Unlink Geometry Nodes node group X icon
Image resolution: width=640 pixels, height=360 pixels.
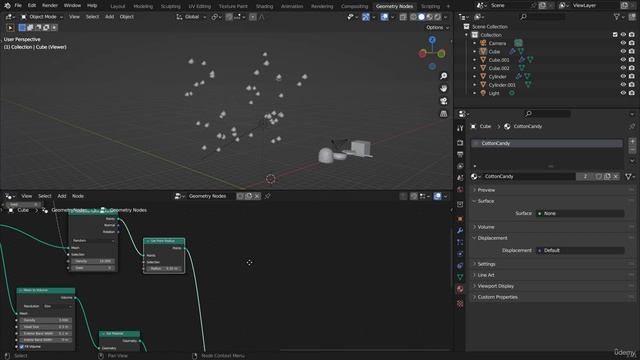pyautogui.click(x=257, y=196)
